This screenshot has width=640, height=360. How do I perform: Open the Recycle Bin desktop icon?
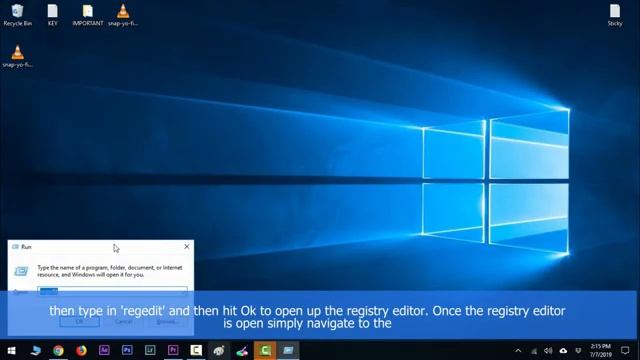pos(17,15)
